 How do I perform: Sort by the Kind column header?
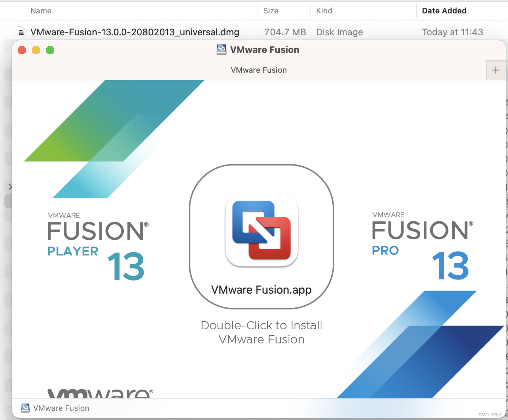(324, 11)
